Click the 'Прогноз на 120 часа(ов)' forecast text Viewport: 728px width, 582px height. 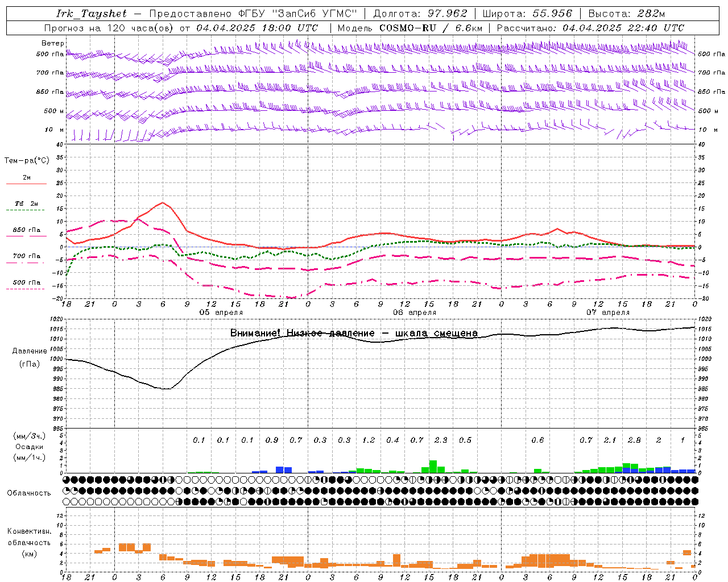[109, 28]
